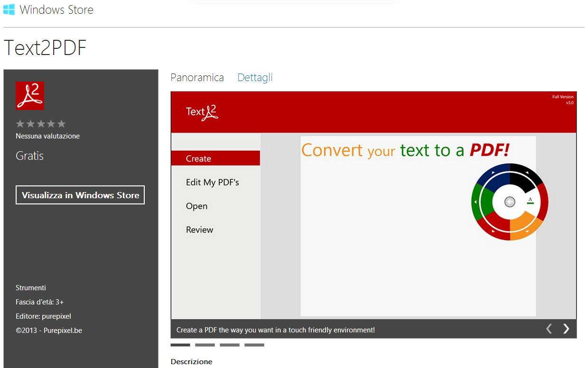Screen dimensions: 588x368
Task: Jump to the fourth screenshot indicator
Action: pyautogui.click(x=254, y=345)
